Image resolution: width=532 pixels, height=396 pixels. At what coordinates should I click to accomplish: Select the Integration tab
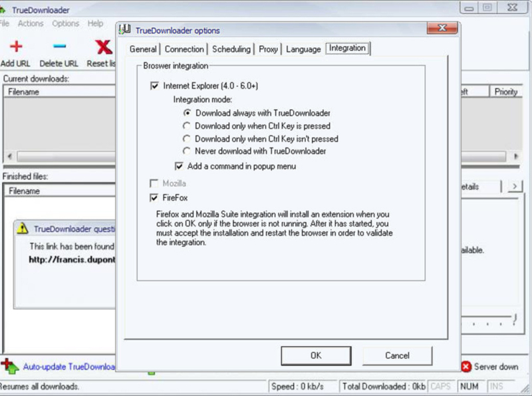click(x=347, y=48)
